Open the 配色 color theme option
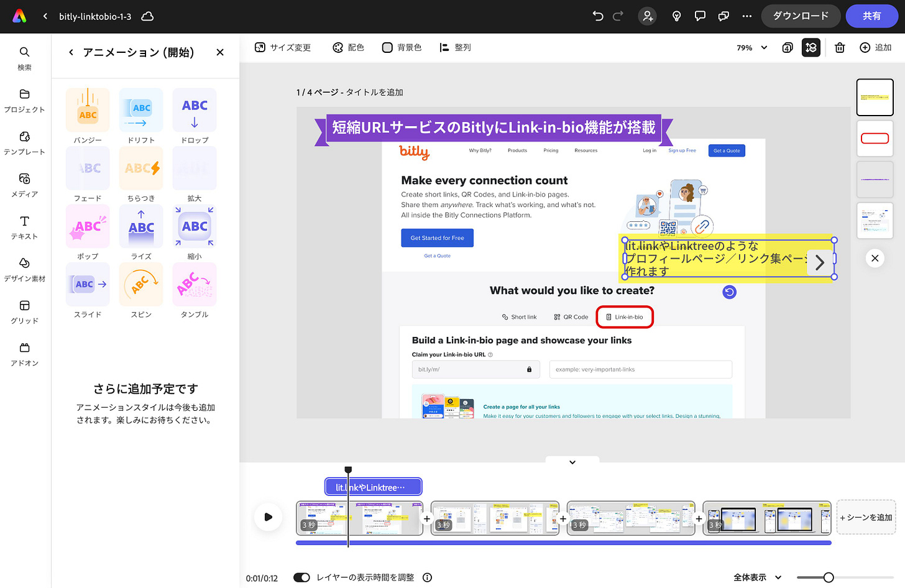 (x=349, y=47)
